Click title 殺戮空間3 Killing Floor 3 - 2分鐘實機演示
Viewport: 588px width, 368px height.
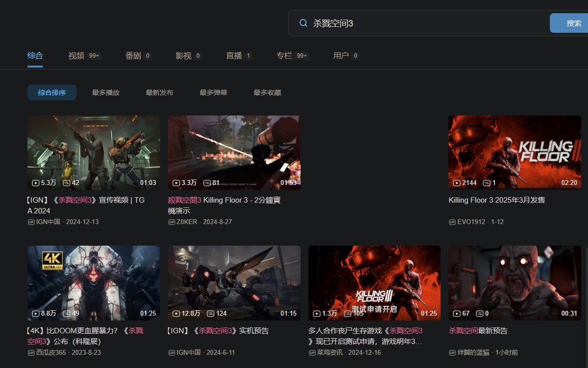point(224,206)
